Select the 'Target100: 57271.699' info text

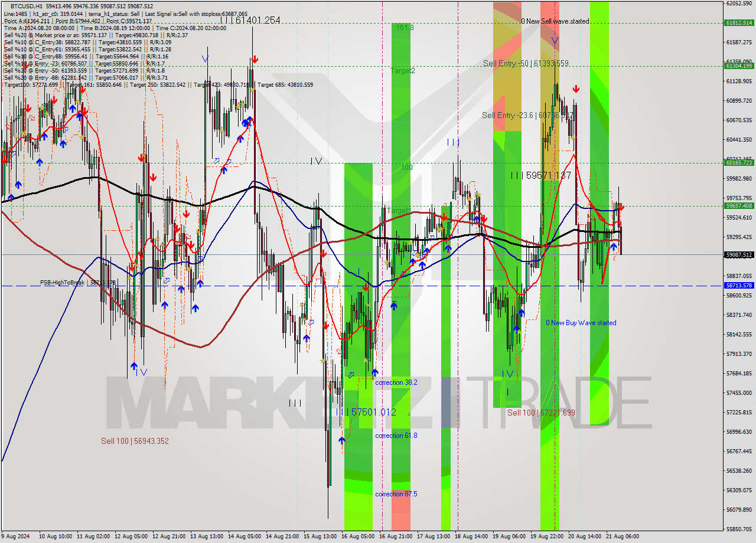31,85
